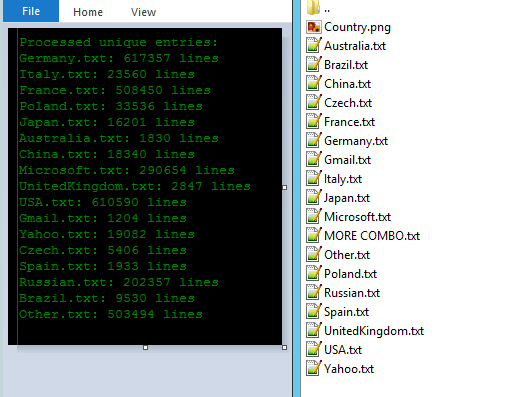Select the Poland.txt file name
This screenshot has height=397, width=505.
coord(351,274)
